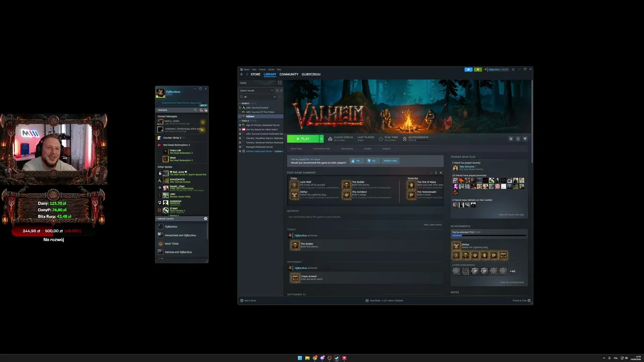View My Achievements link
This screenshot has width=644, height=362.
pos(512,283)
